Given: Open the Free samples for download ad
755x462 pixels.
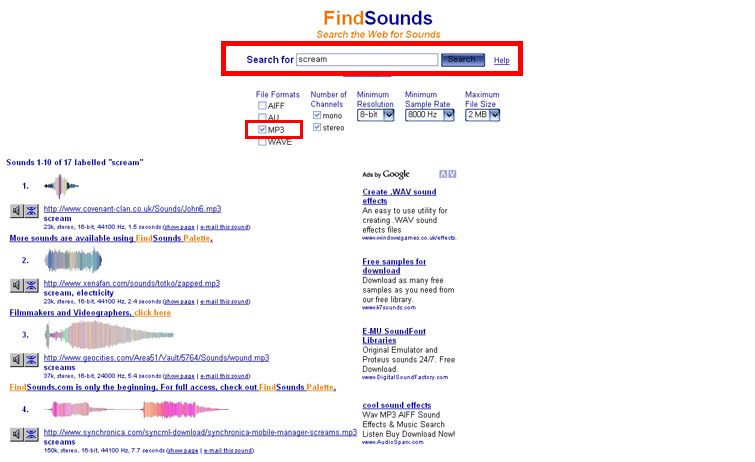Looking at the screenshot, I should pyautogui.click(x=394, y=266).
